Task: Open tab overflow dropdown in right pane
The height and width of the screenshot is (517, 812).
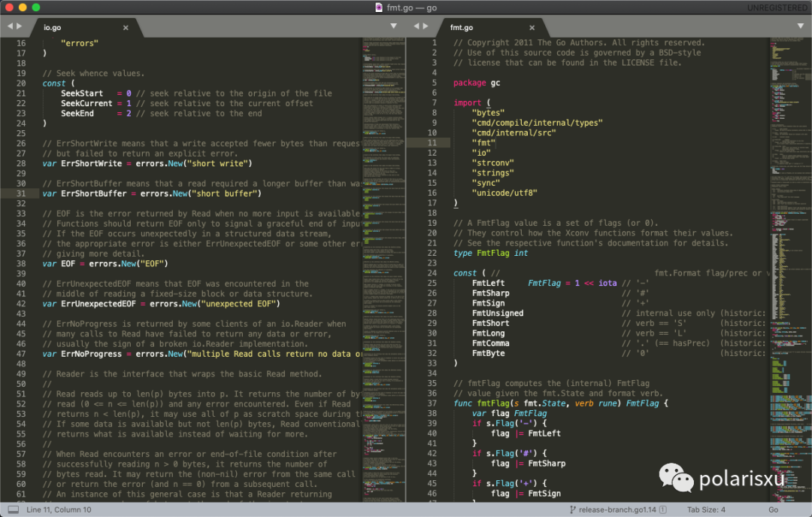Action: [x=800, y=25]
